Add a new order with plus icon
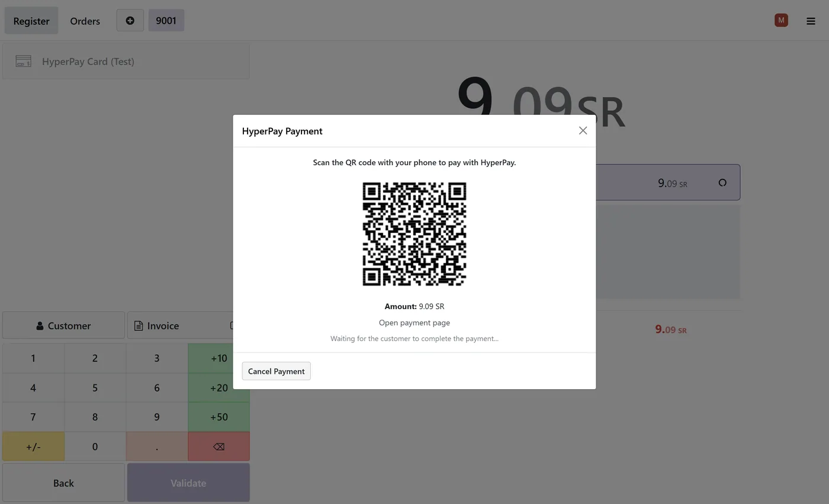The height and width of the screenshot is (504, 829). pos(130,20)
